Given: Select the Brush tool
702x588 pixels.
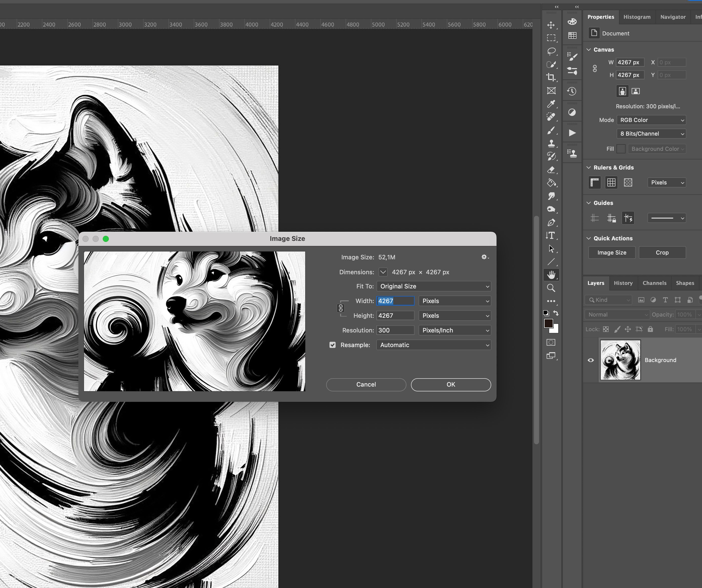Looking at the screenshot, I should point(551,130).
